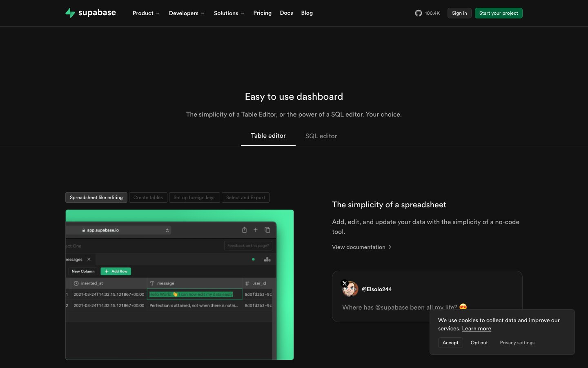Click the @Elsolo244 avatar image
The height and width of the screenshot is (368, 588).
[351, 289]
